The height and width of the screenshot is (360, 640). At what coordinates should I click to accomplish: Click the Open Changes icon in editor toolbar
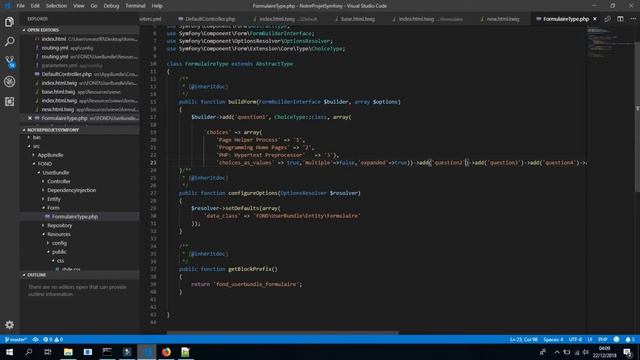pyautogui.click(x=607, y=19)
